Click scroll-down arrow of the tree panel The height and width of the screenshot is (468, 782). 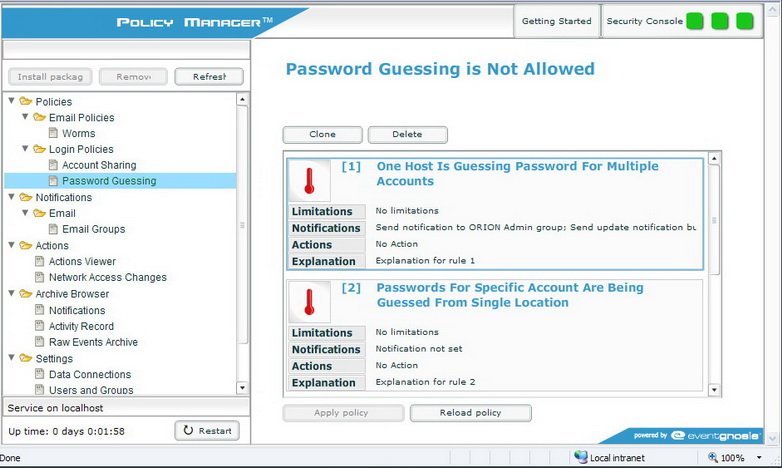pos(242,388)
